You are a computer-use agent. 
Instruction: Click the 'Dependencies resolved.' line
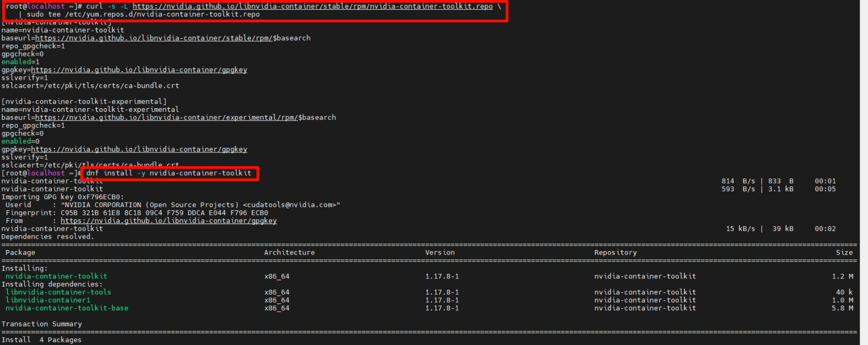pyautogui.click(x=47, y=236)
